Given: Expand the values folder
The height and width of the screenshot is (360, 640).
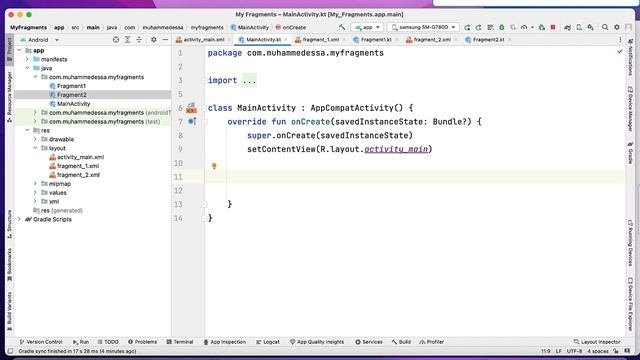Looking at the screenshot, I should (x=35, y=193).
